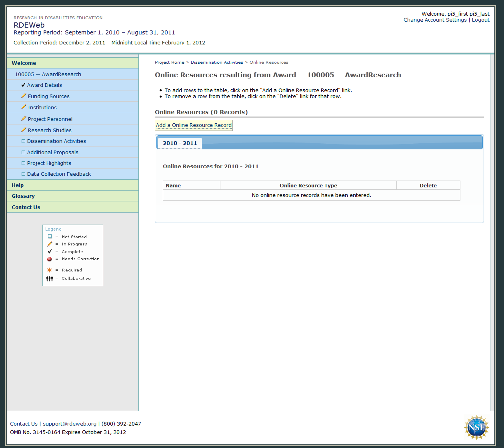Click Dissemination Activities breadcrumb link
The width and height of the screenshot is (504, 448).
[217, 62]
